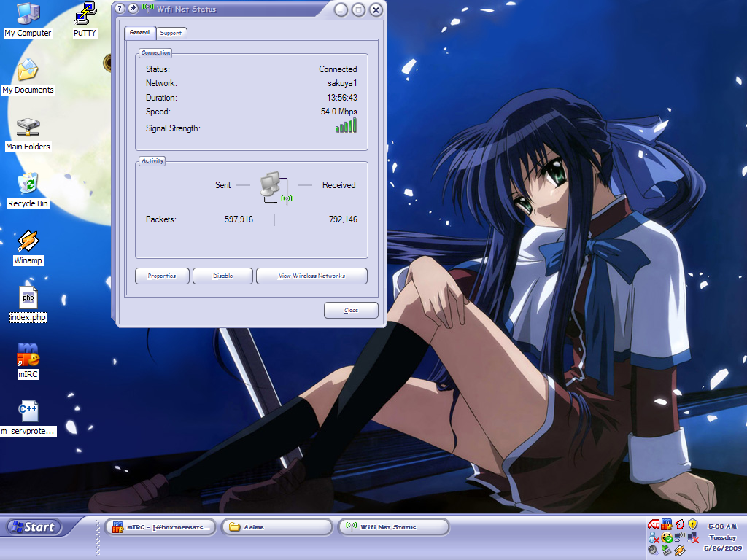The image size is (747, 560).
Task: Click the Close button in the dialog
Action: [351, 310]
